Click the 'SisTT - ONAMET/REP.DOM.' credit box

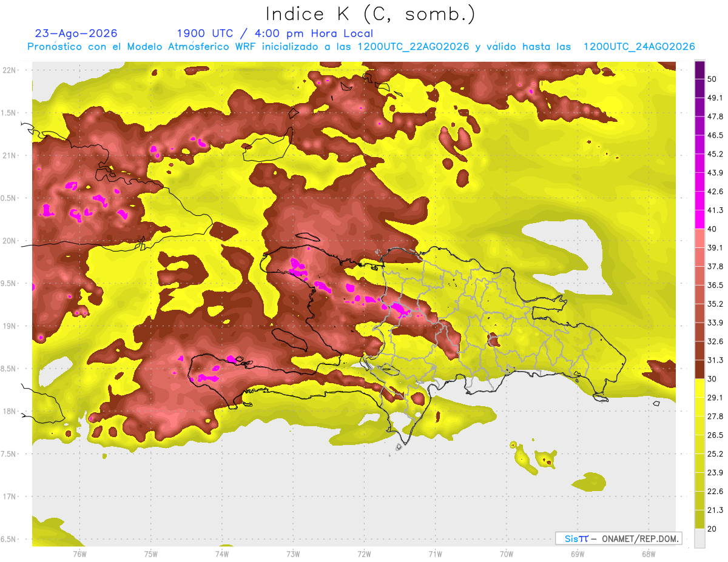click(x=618, y=538)
